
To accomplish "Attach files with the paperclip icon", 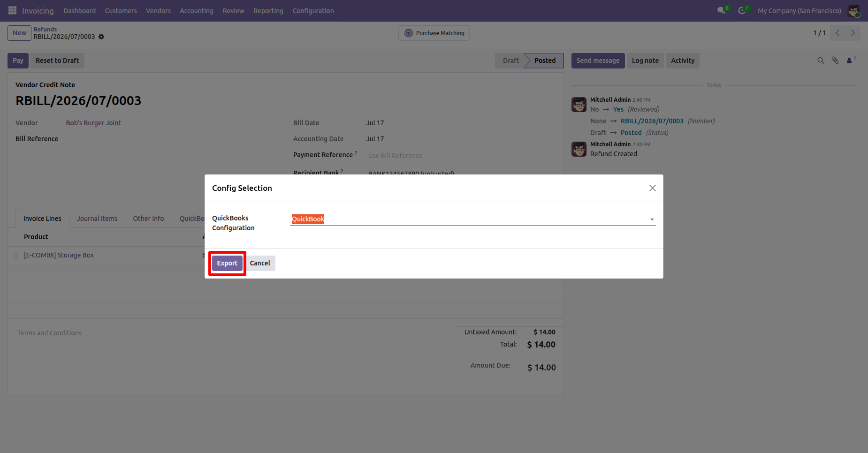I will coord(835,60).
